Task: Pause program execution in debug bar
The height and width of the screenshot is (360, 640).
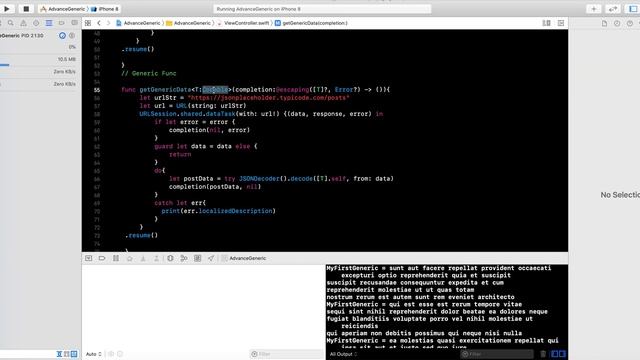Action: pyautogui.click(x=116, y=258)
